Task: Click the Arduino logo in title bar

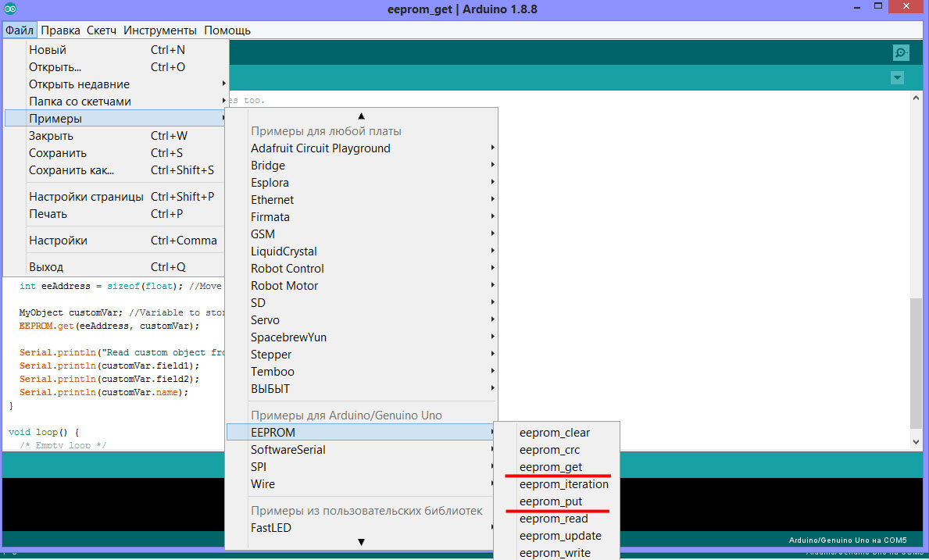Action: pyautogui.click(x=10, y=9)
